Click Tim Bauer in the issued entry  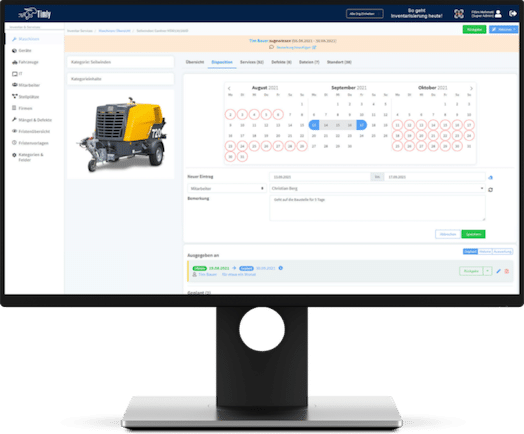[x=208, y=274]
